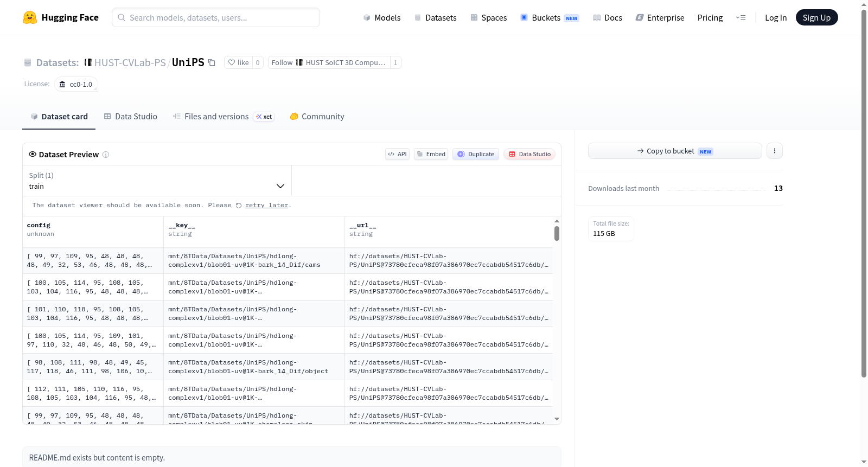This screenshot has width=868, height=467.
Task: Click the retry later link
Action: click(266, 206)
